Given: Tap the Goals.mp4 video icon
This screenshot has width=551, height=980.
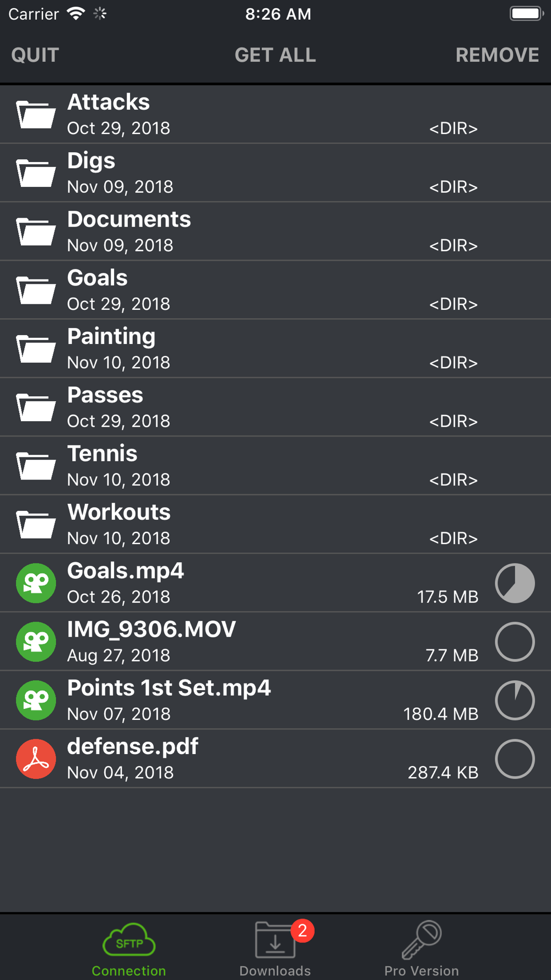Looking at the screenshot, I should (x=36, y=583).
